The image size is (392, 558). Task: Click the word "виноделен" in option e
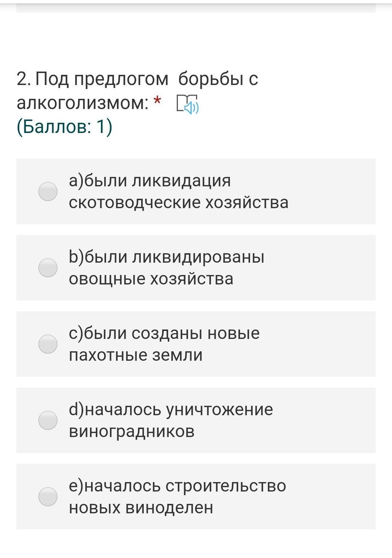point(169,508)
